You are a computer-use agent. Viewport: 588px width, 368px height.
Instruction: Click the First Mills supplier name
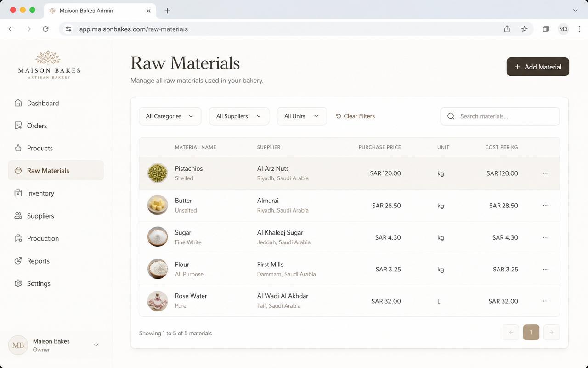270,264
